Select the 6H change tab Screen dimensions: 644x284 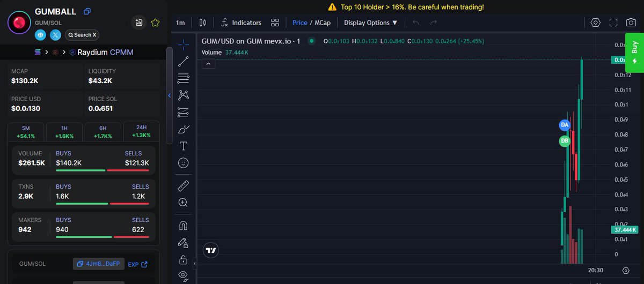[x=103, y=132]
